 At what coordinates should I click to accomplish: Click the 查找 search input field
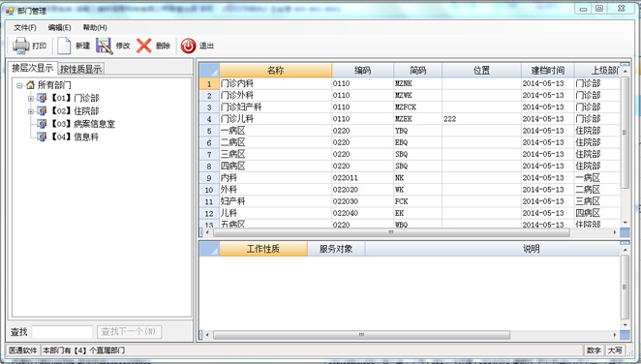point(62,332)
